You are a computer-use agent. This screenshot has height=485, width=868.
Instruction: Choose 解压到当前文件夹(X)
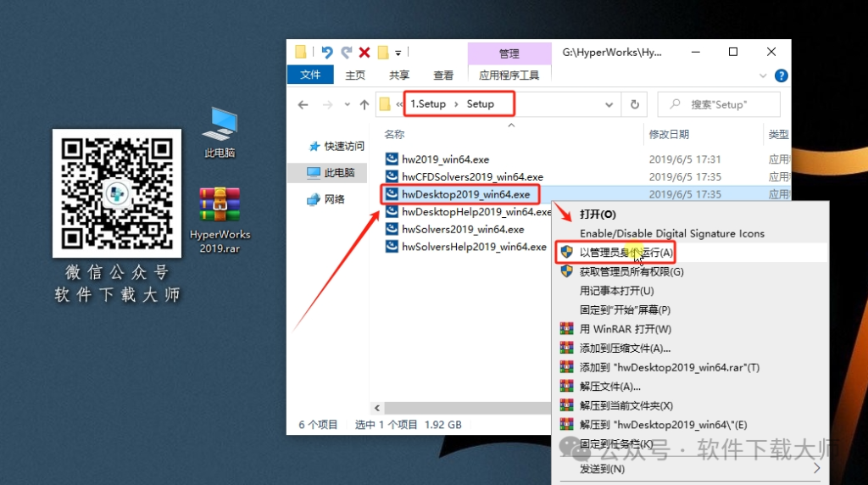(690, 406)
